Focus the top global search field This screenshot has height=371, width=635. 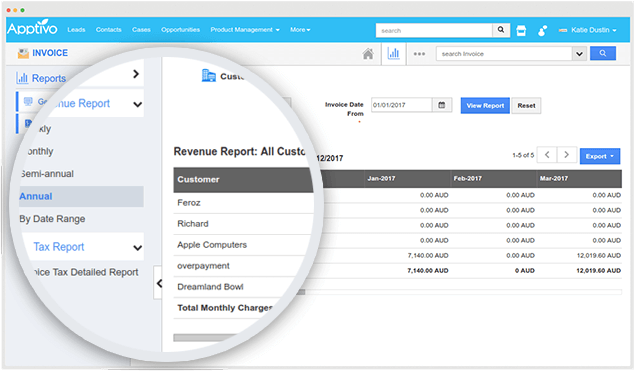[434, 30]
